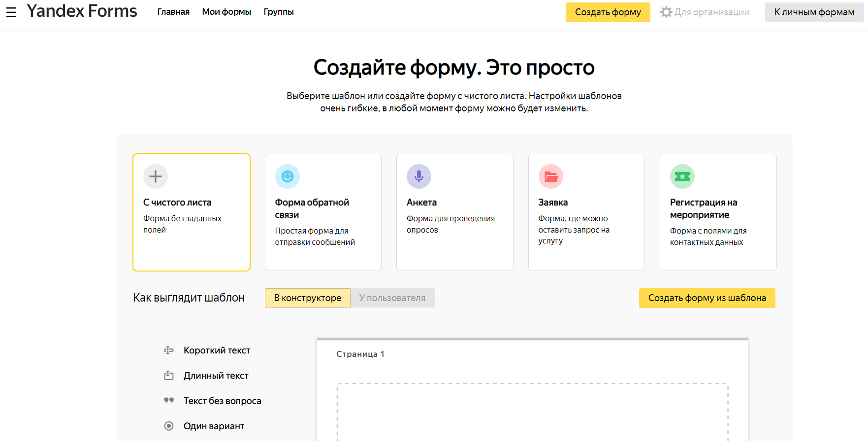Click the plus icon for blank form

point(156,176)
